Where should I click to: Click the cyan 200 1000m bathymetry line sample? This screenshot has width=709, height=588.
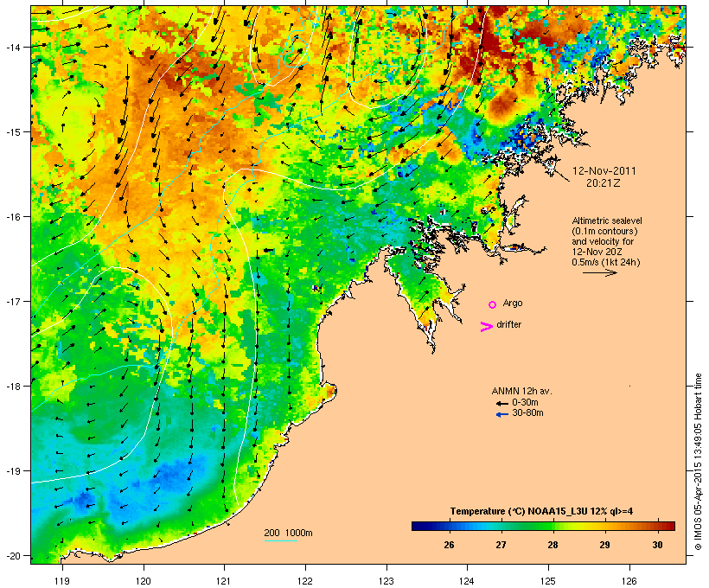coord(281,540)
